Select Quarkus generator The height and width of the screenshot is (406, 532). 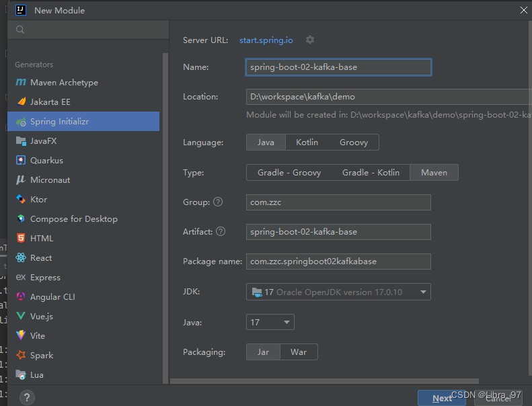pos(83,160)
